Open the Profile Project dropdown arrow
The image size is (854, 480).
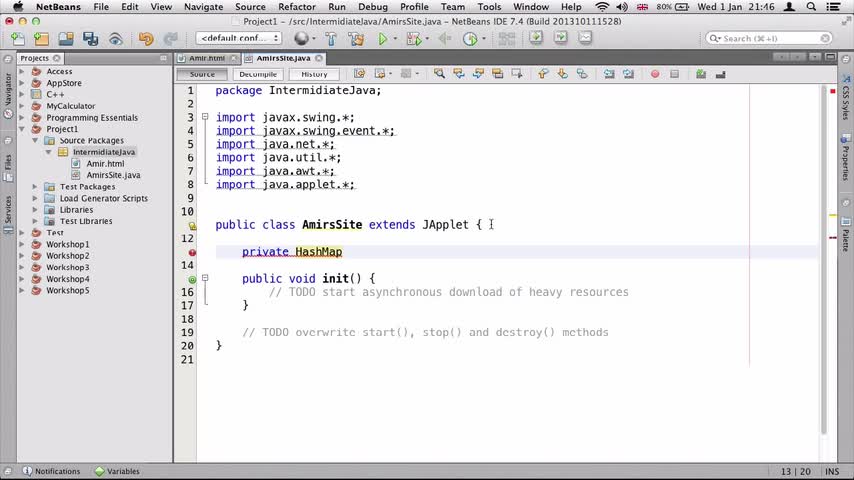pos(484,39)
